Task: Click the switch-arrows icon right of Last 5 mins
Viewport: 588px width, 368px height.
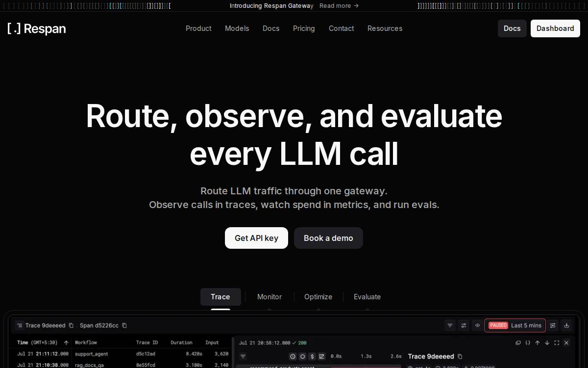Action: pyautogui.click(x=553, y=325)
